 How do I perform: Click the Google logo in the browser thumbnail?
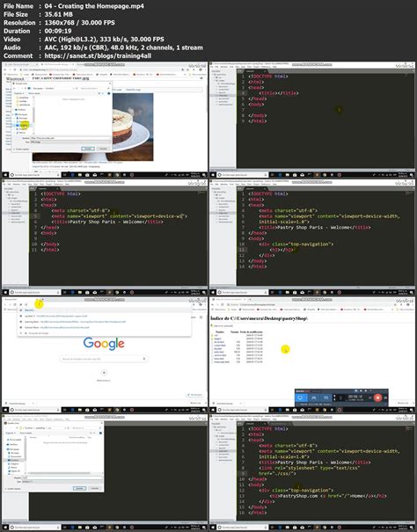[104, 344]
